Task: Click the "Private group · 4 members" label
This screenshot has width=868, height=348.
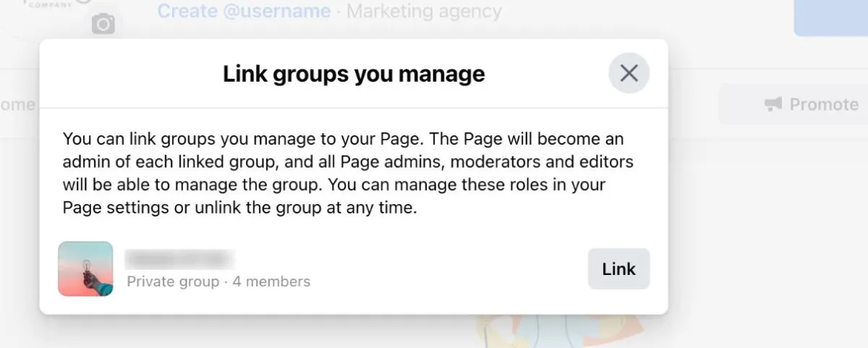Action: pyautogui.click(x=218, y=281)
